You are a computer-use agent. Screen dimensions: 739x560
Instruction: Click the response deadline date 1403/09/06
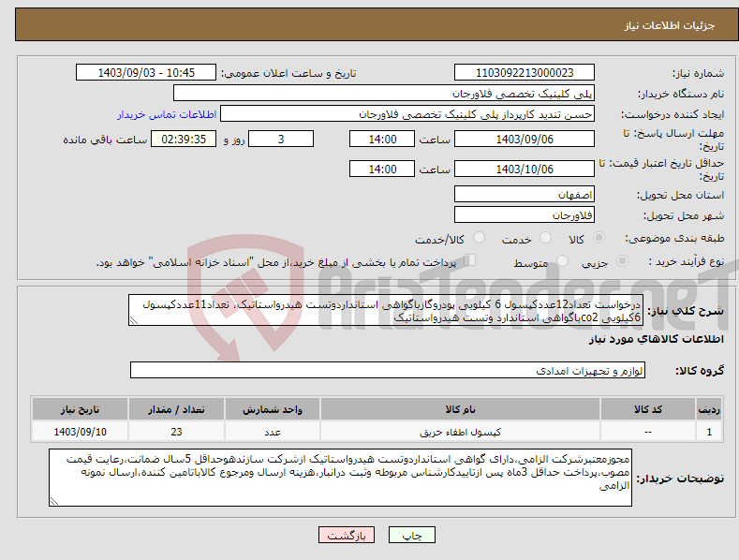tap(525, 139)
